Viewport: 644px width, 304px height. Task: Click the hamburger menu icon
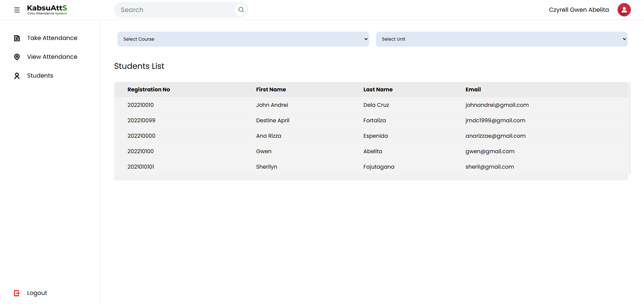click(x=17, y=10)
